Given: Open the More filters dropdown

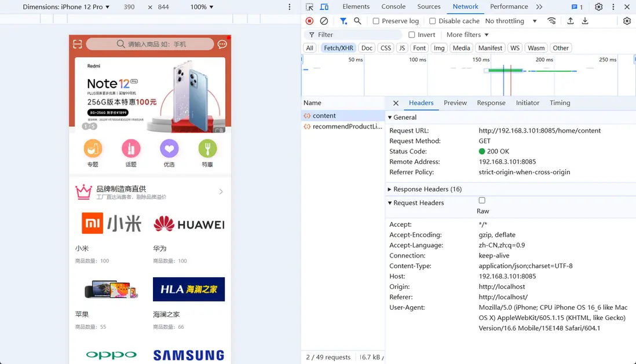Looking at the screenshot, I should [467, 35].
